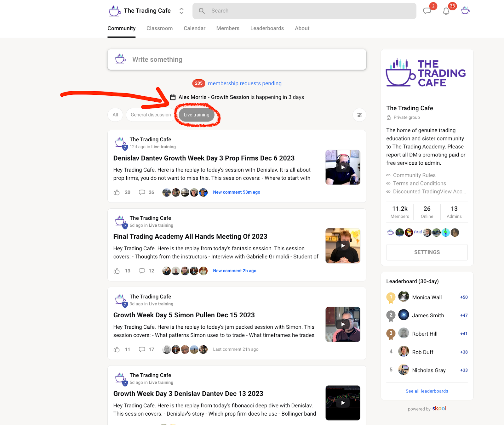504x425 pixels.
Task: Click New comment 53m ago link
Action: (x=237, y=192)
